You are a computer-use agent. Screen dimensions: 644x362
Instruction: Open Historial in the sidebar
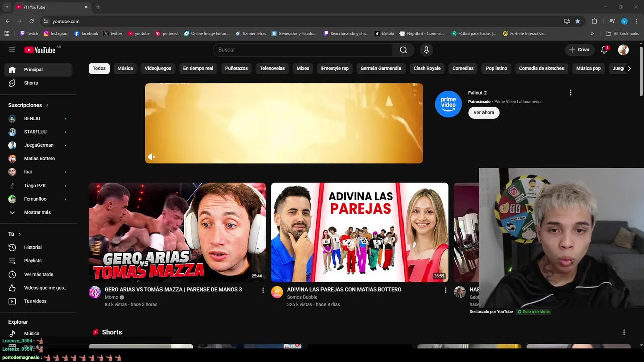pos(38,247)
